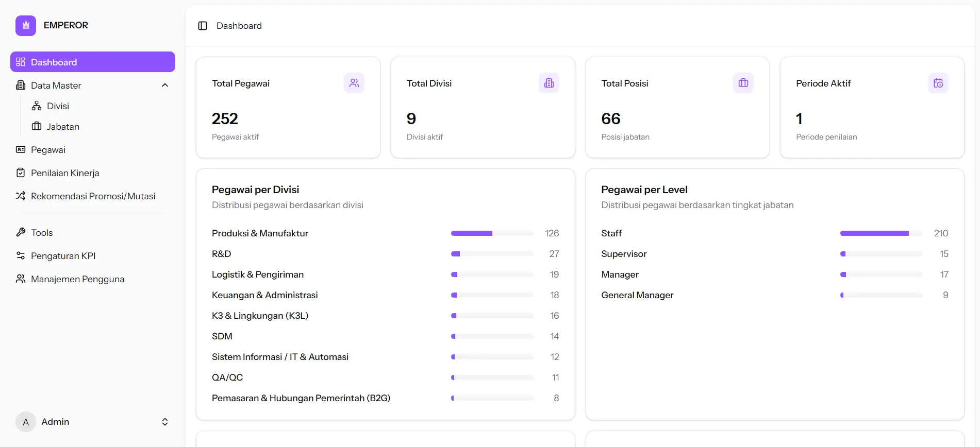
Task: Click the General Manager level label
Action: [637, 295]
